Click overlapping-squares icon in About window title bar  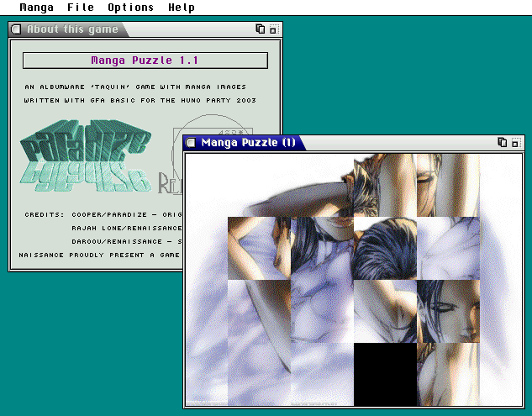tap(261, 29)
